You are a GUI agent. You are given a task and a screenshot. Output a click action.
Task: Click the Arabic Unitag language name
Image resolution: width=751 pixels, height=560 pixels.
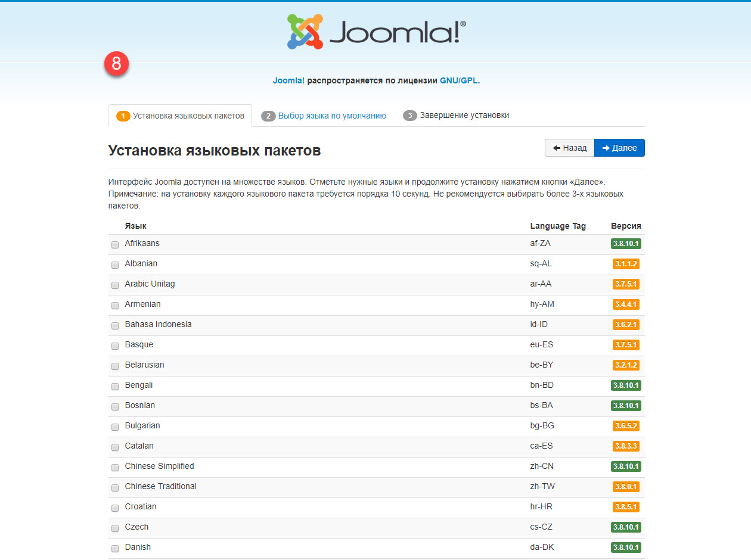(150, 284)
